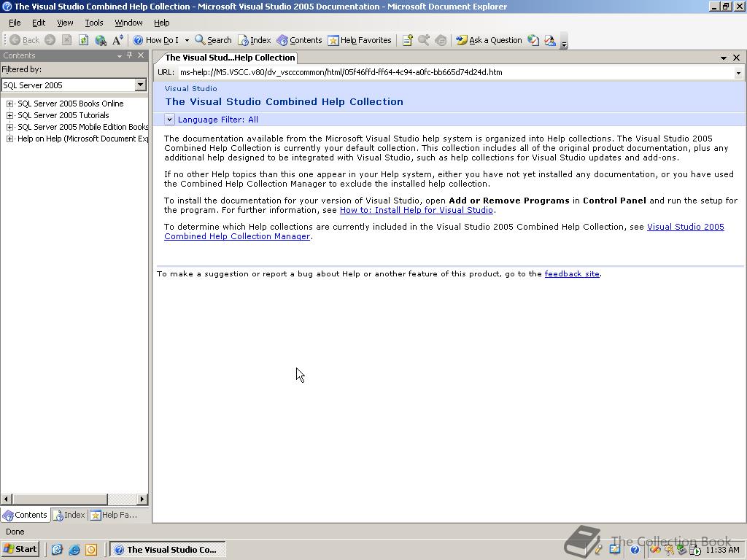The image size is (747, 560).
Task: Switch to the bottom Contents tab
Action: click(25, 515)
